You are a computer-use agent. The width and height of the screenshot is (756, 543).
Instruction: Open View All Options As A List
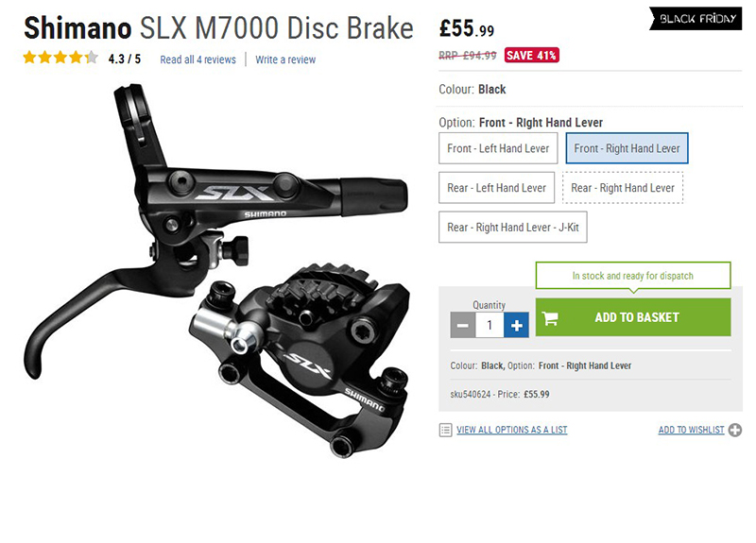512,430
